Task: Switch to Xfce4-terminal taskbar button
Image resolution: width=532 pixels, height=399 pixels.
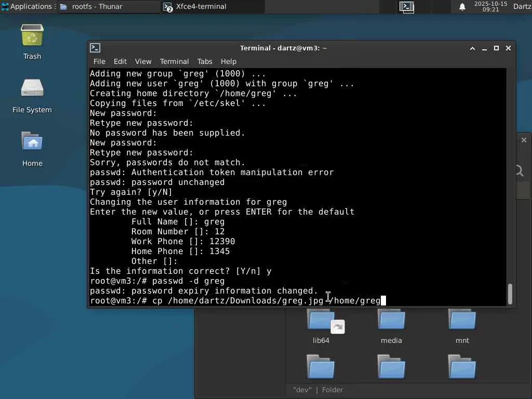Action: tap(212, 6)
